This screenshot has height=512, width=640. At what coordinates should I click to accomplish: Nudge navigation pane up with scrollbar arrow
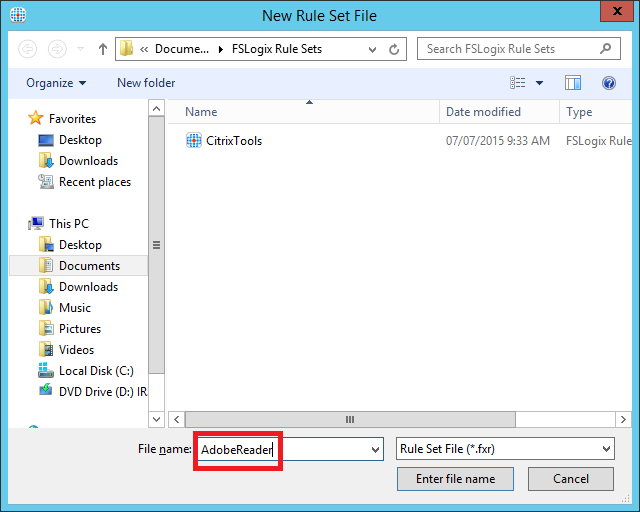[156, 108]
